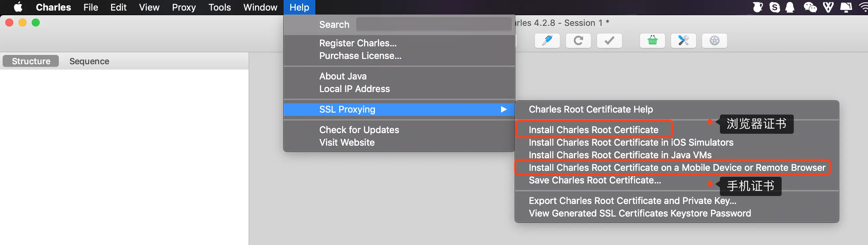Open the settings gear toolbar icon
This screenshot has width=868, height=245.
point(714,41)
